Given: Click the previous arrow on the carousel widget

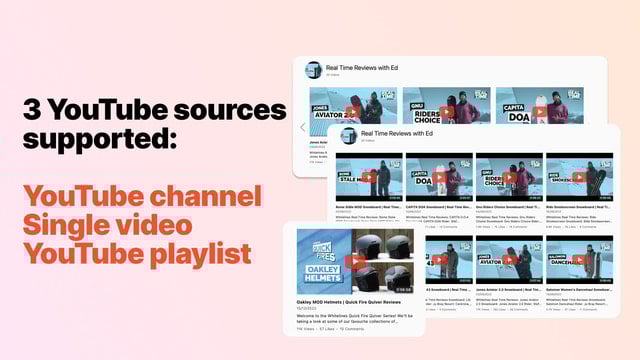Looking at the screenshot, I should click(x=303, y=127).
